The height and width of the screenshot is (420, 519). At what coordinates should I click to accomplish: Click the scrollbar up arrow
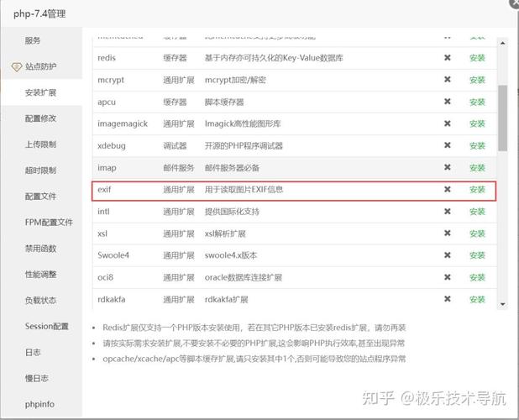502,43
